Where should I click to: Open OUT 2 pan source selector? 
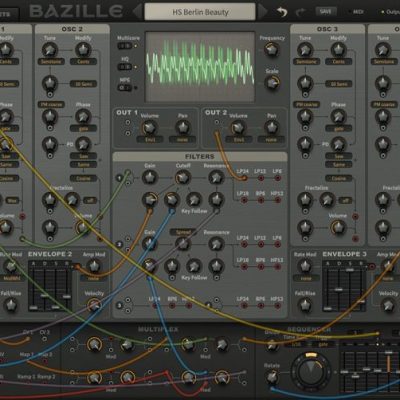[x=271, y=140]
